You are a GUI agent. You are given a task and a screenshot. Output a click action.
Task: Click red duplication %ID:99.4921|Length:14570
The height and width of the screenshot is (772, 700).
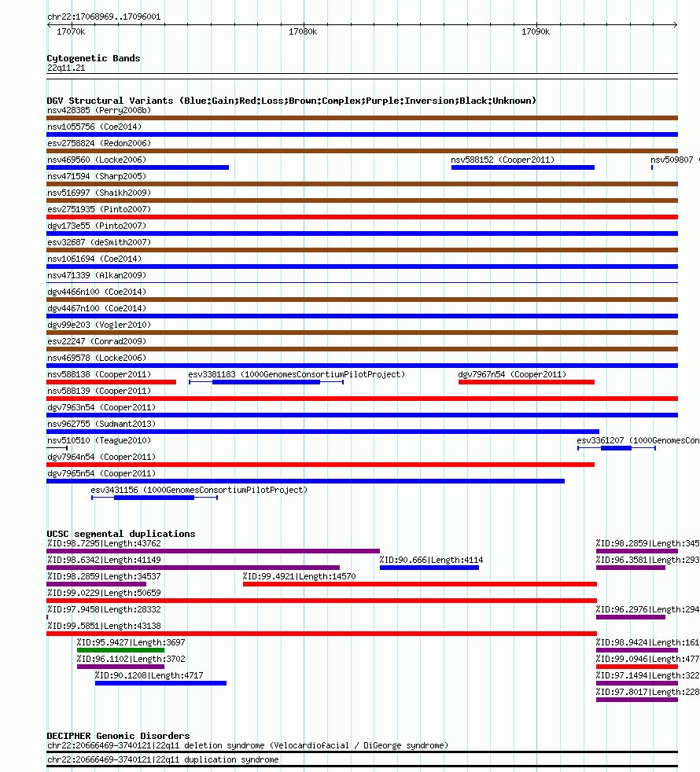coord(420,584)
